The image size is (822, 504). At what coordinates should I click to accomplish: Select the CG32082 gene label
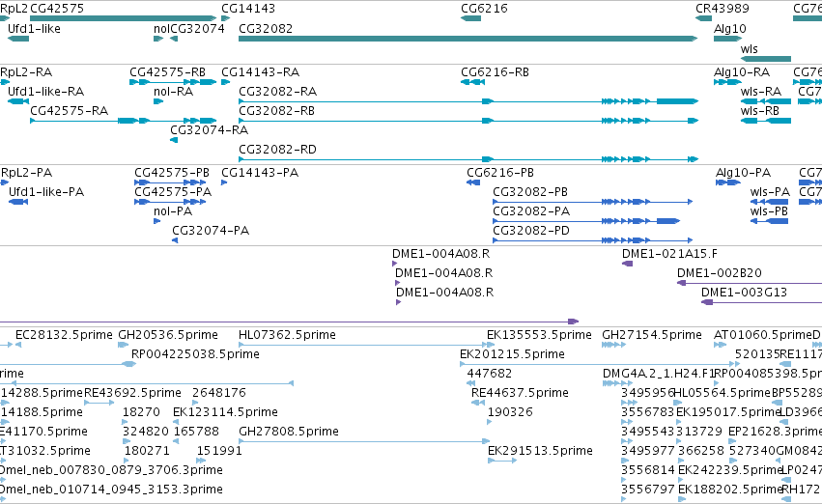[x=266, y=29]
